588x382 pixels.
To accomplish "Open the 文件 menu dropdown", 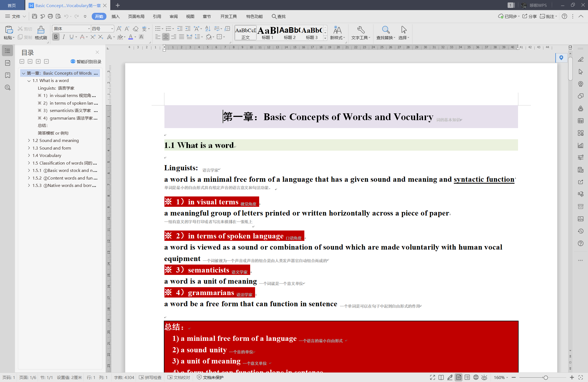I will [15, 16].
